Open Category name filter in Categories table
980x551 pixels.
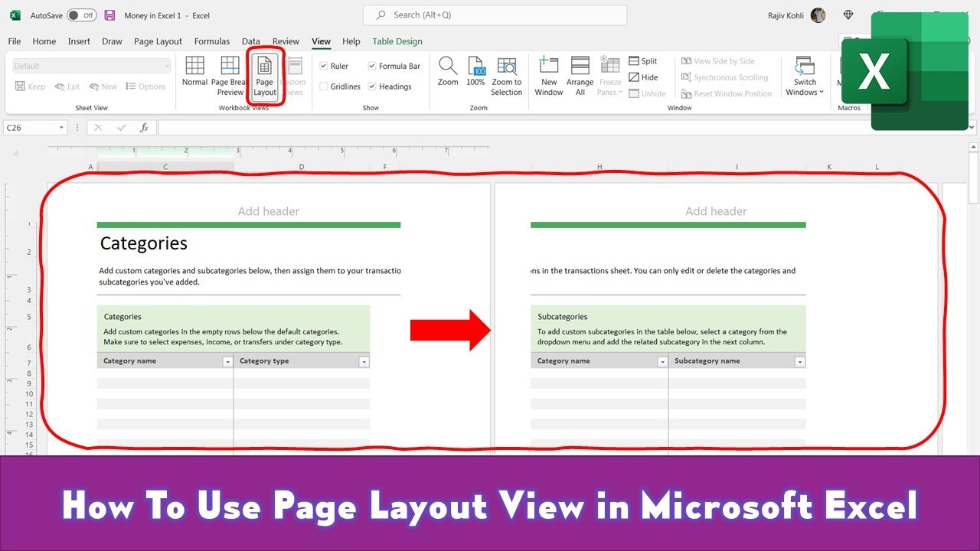[x=227, y=362]
